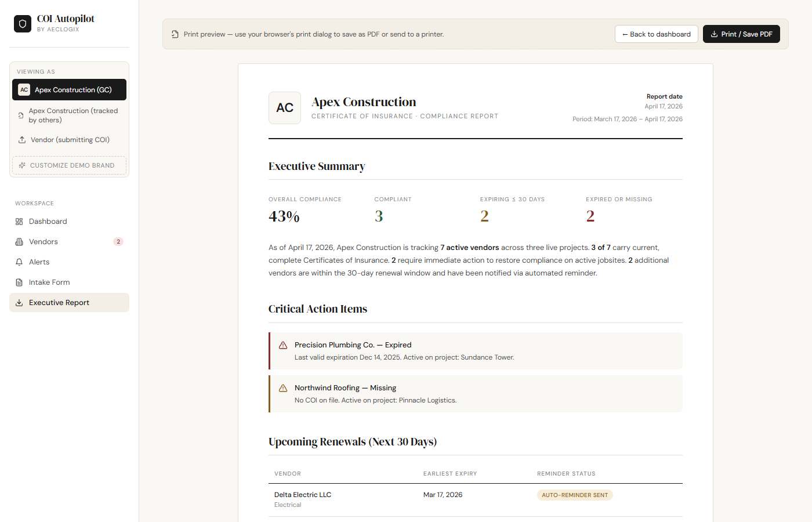Click the AC avatar in the sidebar

[24, 89]
